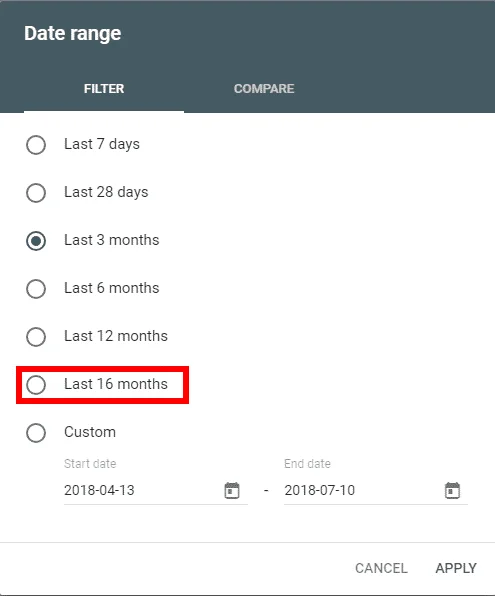
Task: Choose the Last 3 months radio option
Action: click(36, 241)
